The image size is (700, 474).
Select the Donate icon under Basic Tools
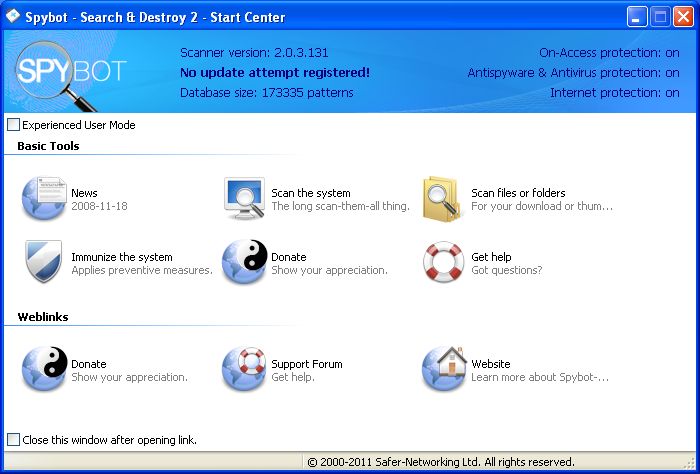243,263
